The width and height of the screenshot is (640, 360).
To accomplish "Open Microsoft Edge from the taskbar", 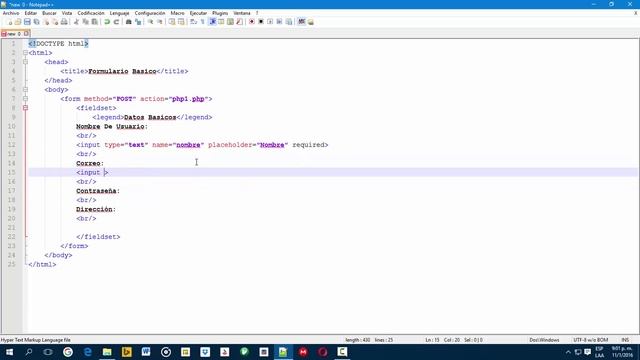I will click(87, 352).
